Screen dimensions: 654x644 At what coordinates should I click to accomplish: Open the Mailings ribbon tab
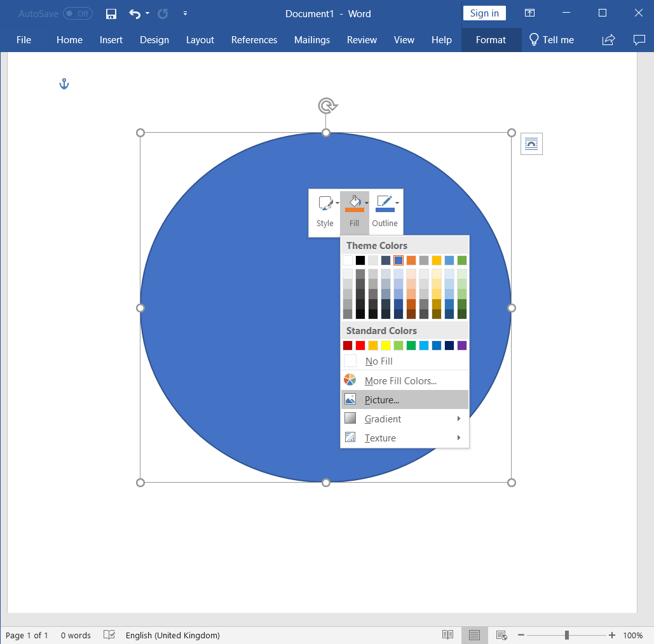coord(311,39)
